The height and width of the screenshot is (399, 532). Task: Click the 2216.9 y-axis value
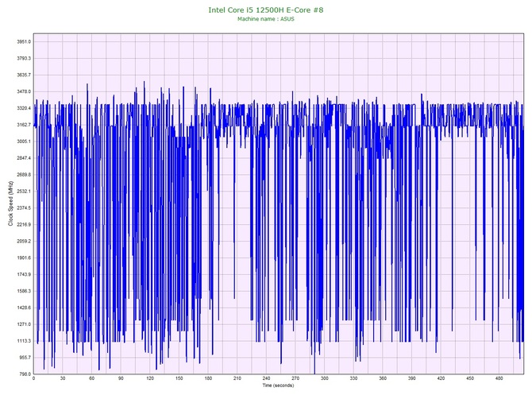(x=24, y=225)
